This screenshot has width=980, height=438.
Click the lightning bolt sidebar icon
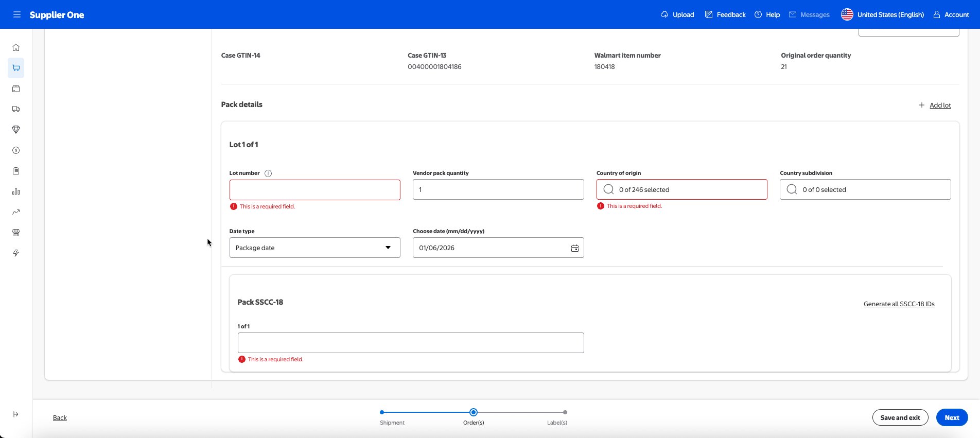point(16,253)
